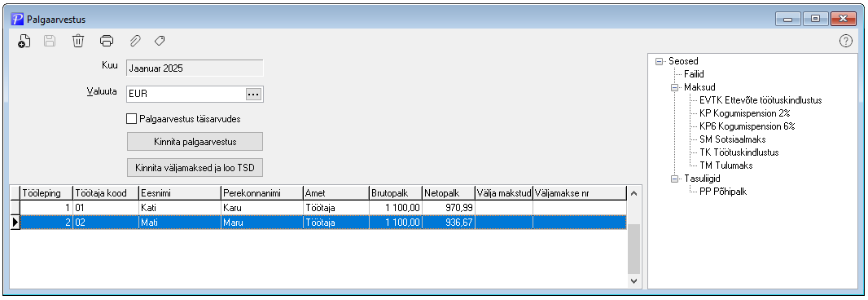Click net salary cell 936,67
Viewport: 868px width, 300px height.
tap(449, 222)
